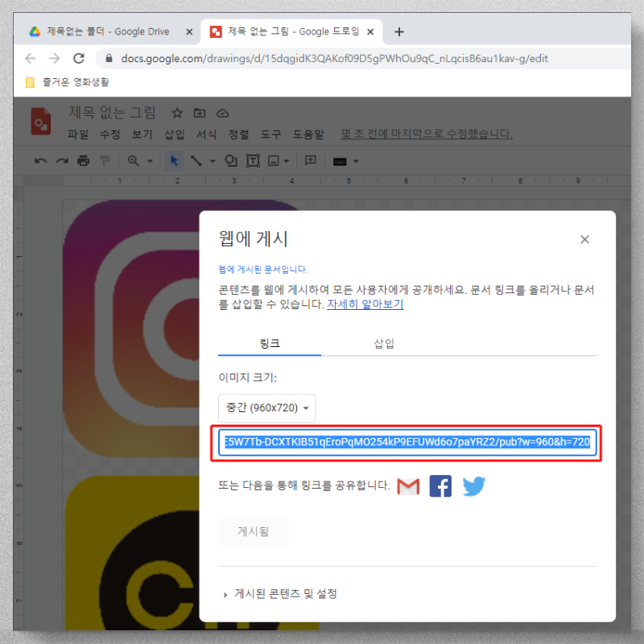Share link via Facebook icon
Image resolution: width=644 pixels, height=644 pixels.
(x=440, y=486)
